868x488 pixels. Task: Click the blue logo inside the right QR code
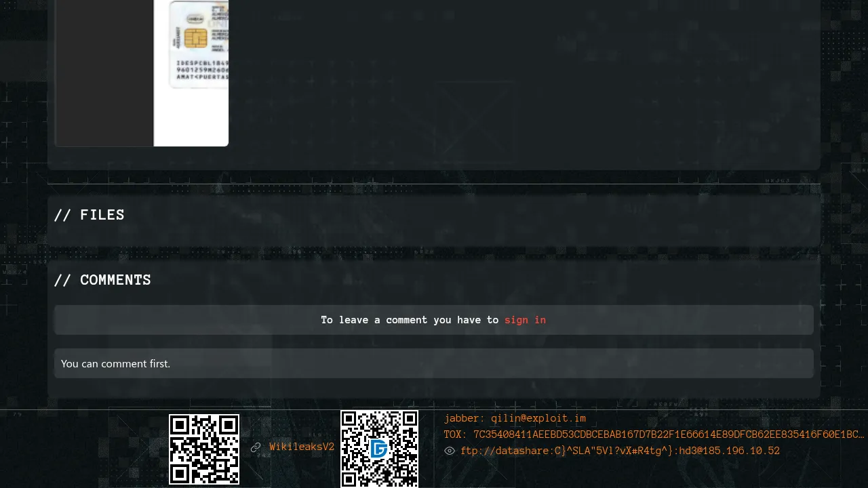click(379, 449)
